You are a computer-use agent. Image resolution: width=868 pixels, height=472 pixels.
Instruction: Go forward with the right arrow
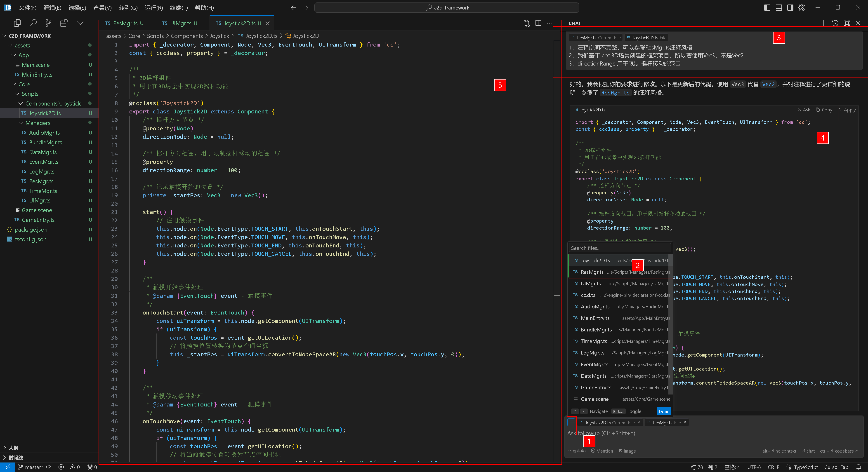click(305, 7)
